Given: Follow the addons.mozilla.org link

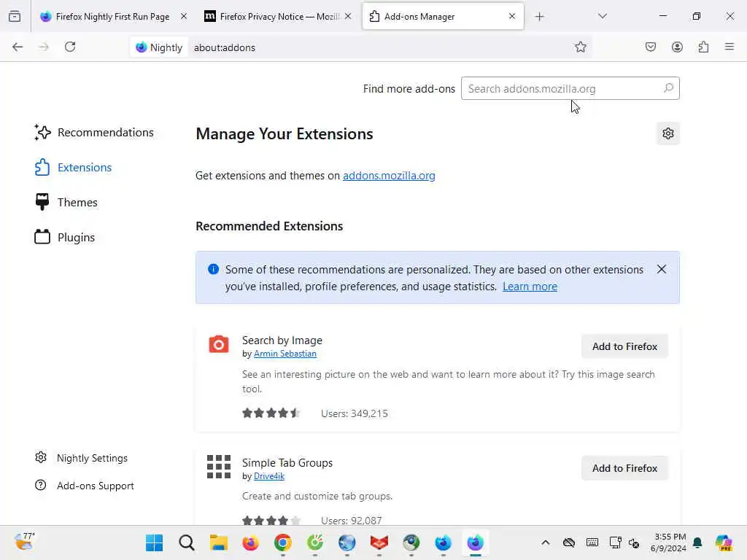Looking at the screenshot, I should coord(389,176).
